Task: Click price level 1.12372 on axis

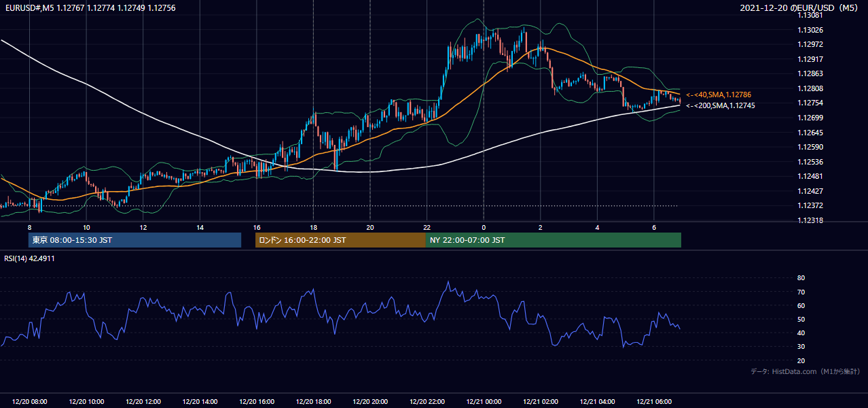Action: pyautogui.click(x=810, y=205)
